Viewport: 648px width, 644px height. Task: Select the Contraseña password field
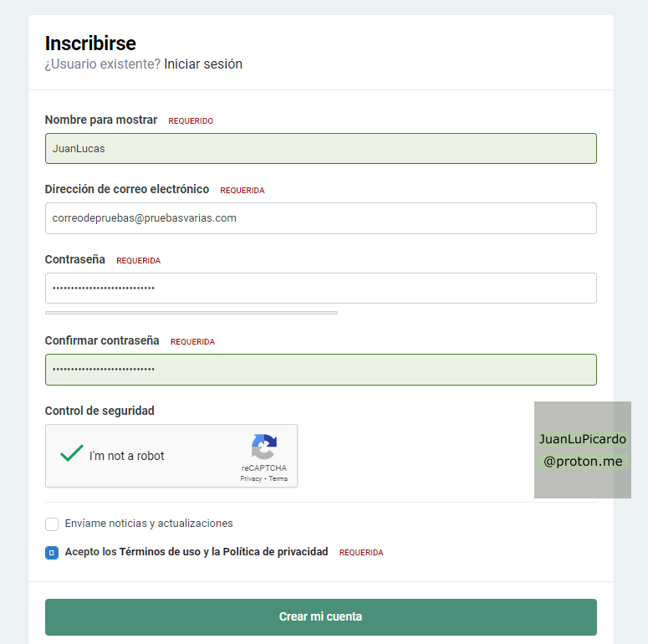(x=320, y=288)
